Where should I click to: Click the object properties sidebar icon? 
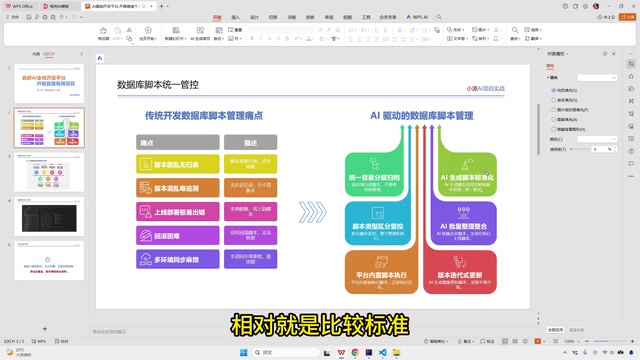click(631, 64)
